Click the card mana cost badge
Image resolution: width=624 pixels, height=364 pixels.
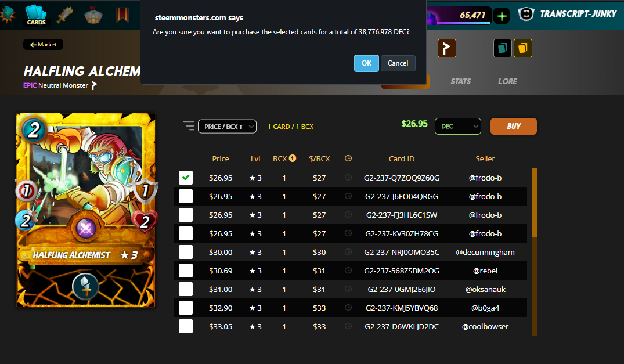click(34, 129)
